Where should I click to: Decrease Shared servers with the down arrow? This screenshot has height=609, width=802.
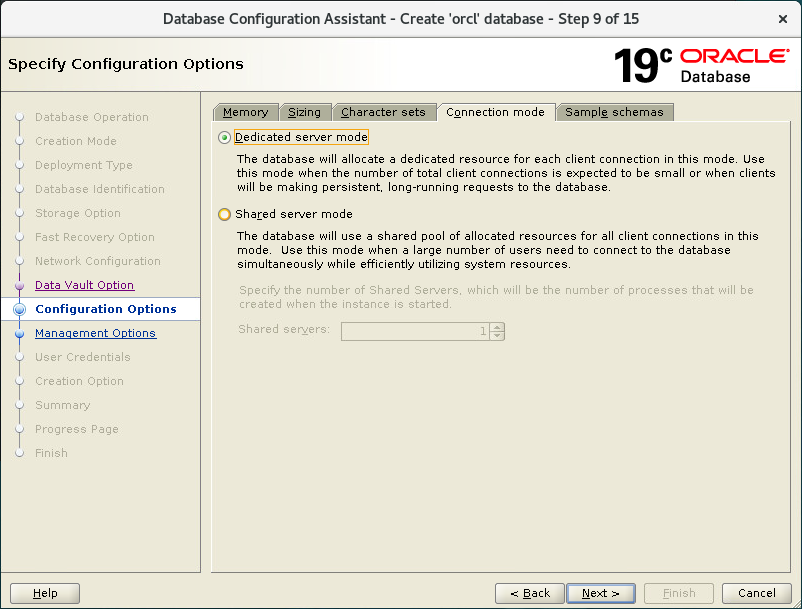(x=497, y=336)
